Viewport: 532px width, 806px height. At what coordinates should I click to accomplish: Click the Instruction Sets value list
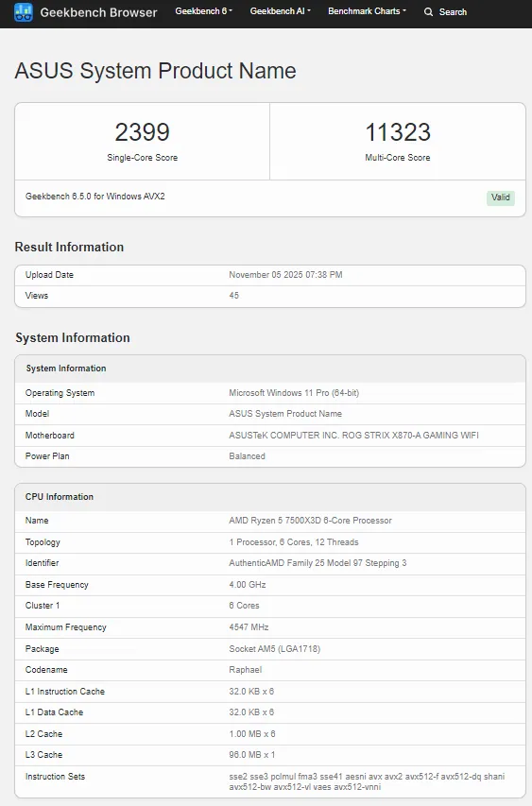coord(367,781)
